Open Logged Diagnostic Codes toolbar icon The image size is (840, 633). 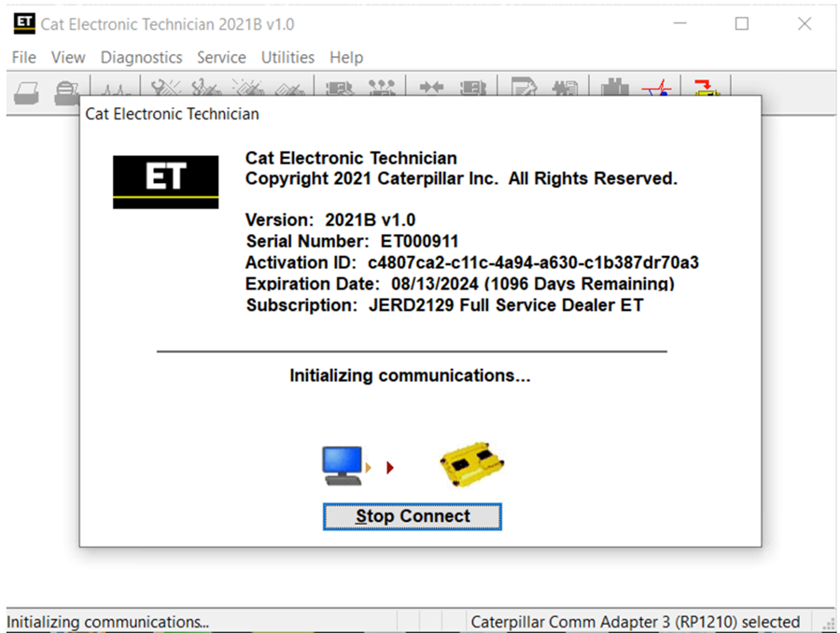[x=206, y=88]
